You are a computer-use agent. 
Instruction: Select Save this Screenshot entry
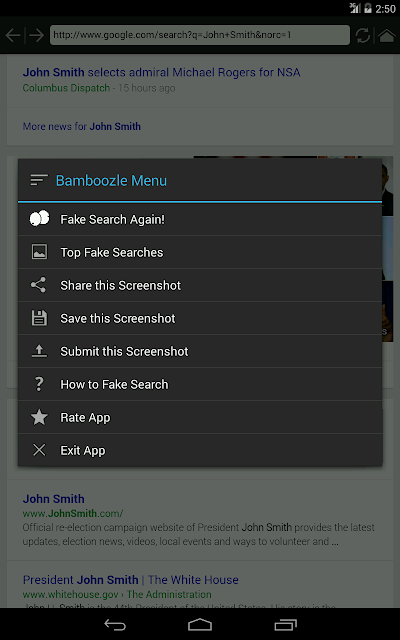(200, 318)
